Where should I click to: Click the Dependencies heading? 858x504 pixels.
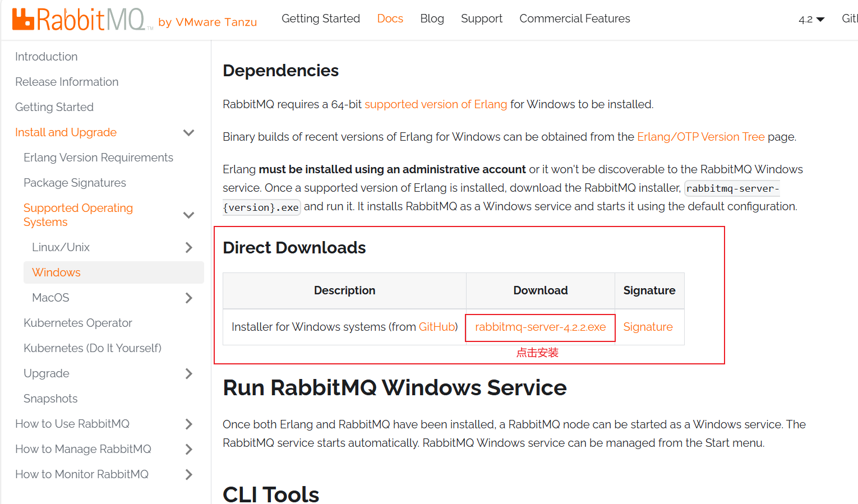281,71
